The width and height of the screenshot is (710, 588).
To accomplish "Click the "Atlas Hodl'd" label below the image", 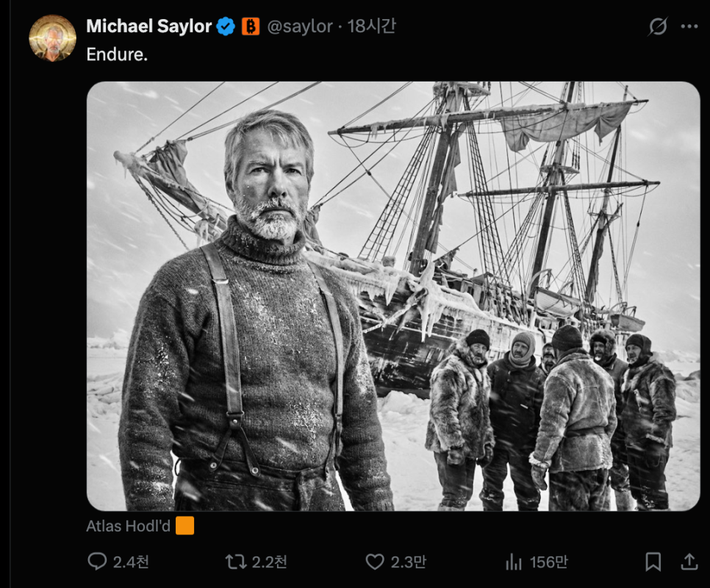I will pos(128,526).
